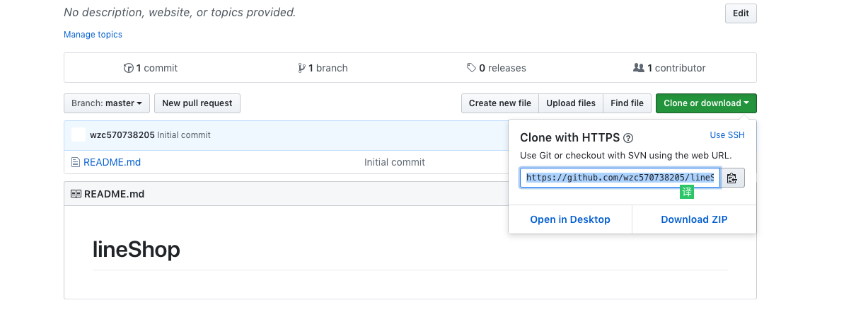The image size is (868, 310).
Task: Click the Create new file button
Action: click(500, 103)
